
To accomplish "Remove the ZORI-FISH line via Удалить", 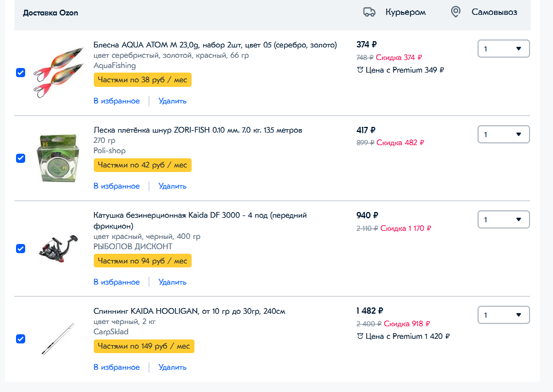I will pyautogui.click(x=172, y=186).
